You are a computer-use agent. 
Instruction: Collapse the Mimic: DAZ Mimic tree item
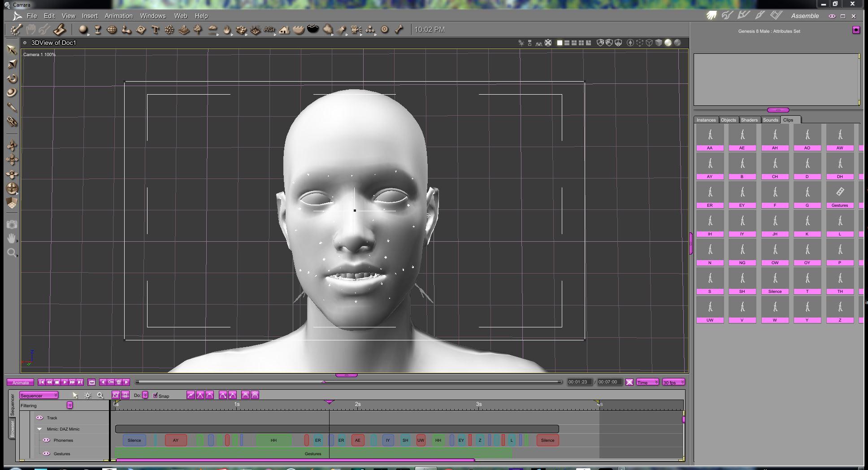coord(39,429)
